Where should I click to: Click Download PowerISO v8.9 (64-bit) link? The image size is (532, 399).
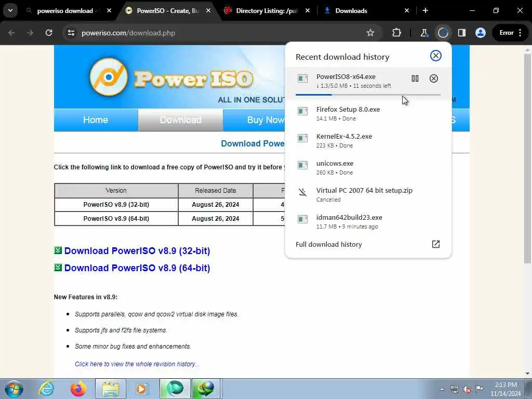[x=137, y=268]
